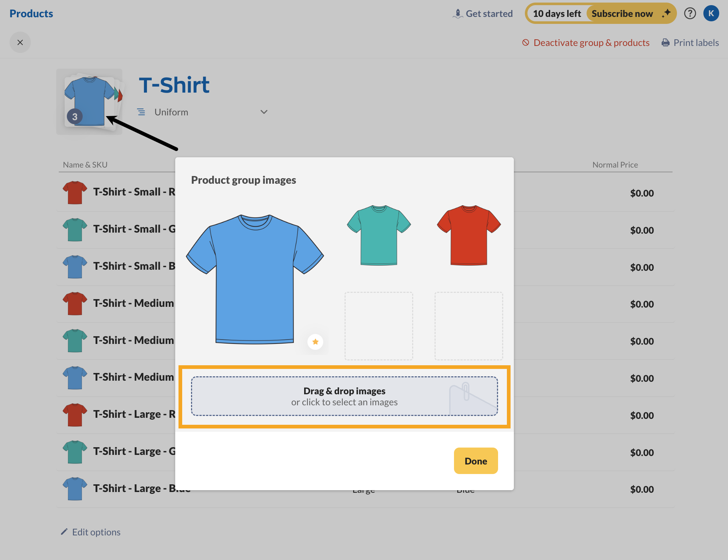Click the category list icon next to Uniform
The width and height of the screenshot is (728, 560).
[x=141, y=112]
